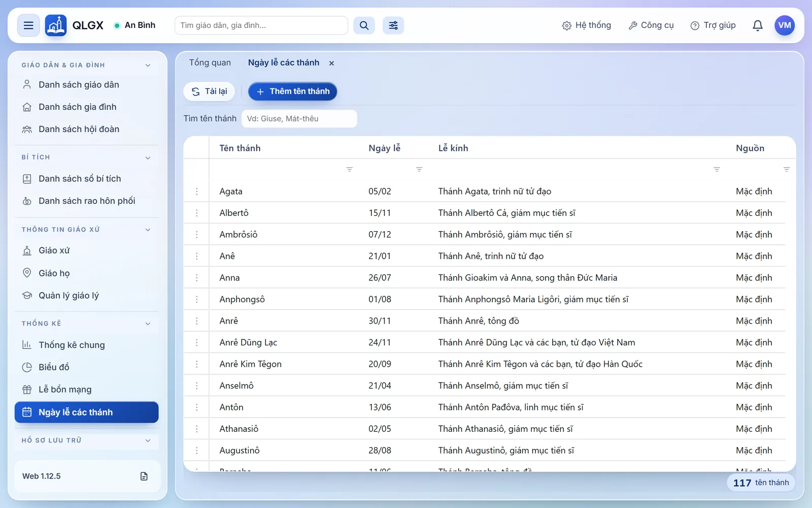
Task: Click the hamburger menu icon
Action: click(x=28, y=25)
